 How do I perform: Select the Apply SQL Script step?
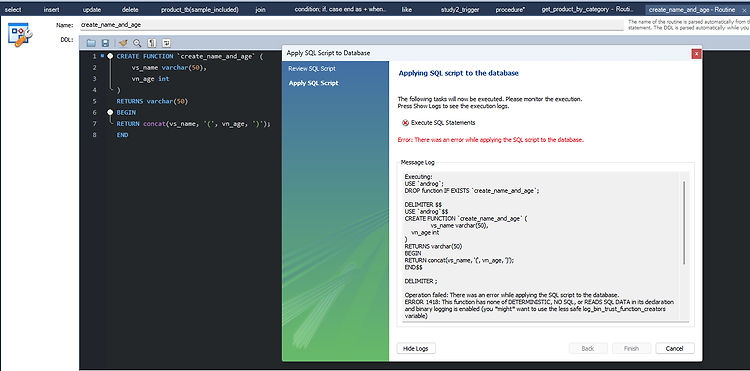[x=313, y=83]
